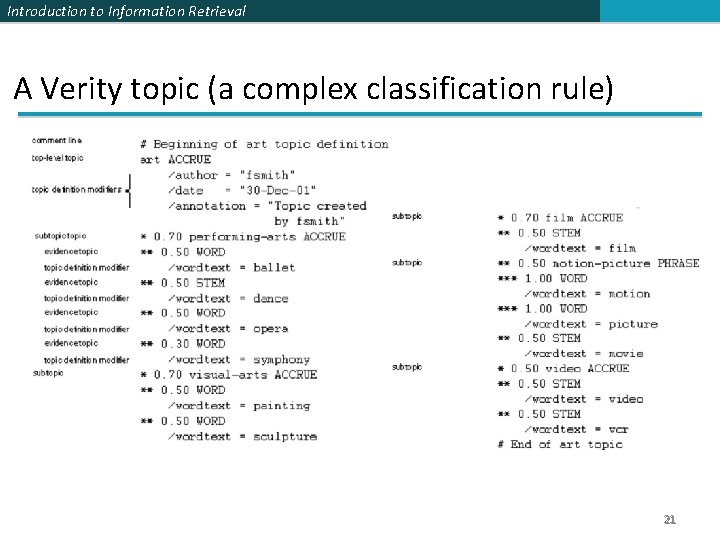Click the '# End of art topic' line
The image size is (720, 540).
pos(560,444)
